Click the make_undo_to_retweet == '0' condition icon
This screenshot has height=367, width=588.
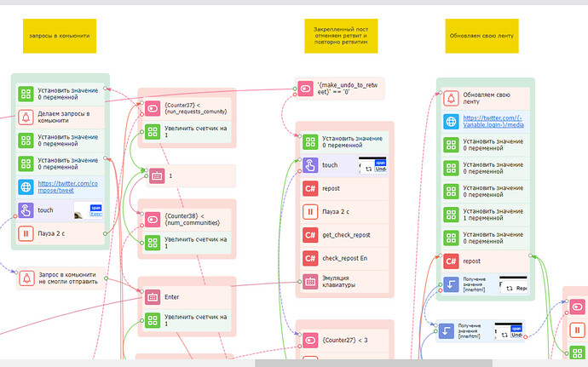tap(306, 89)
